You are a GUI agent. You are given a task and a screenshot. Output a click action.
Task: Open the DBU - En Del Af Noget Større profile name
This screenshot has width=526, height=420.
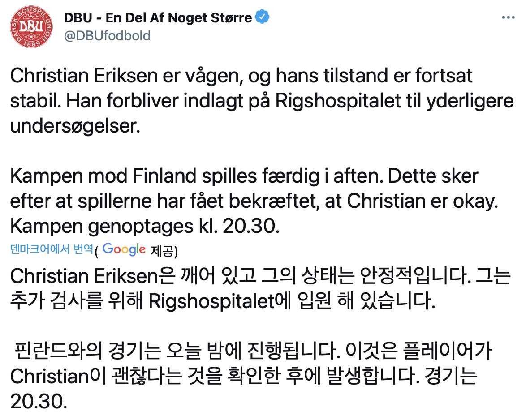(158, 18)
